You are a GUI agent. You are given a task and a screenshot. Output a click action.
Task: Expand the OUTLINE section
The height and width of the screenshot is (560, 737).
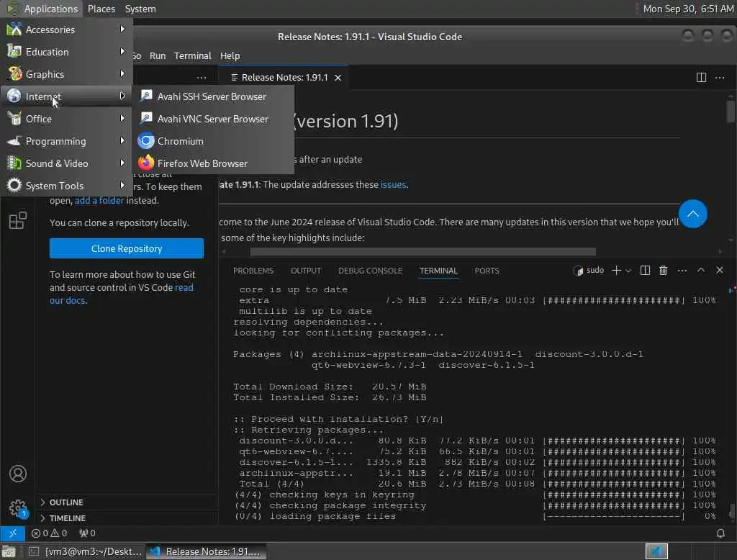(127, 502)
